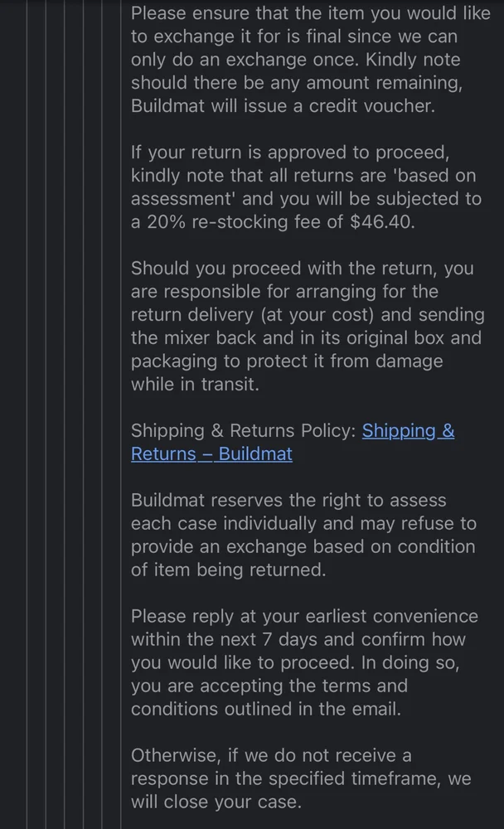The image size is (504, 829).
Task: Click the paragraph starting "Should you proceed"
Action: click(x=307, y=327)
